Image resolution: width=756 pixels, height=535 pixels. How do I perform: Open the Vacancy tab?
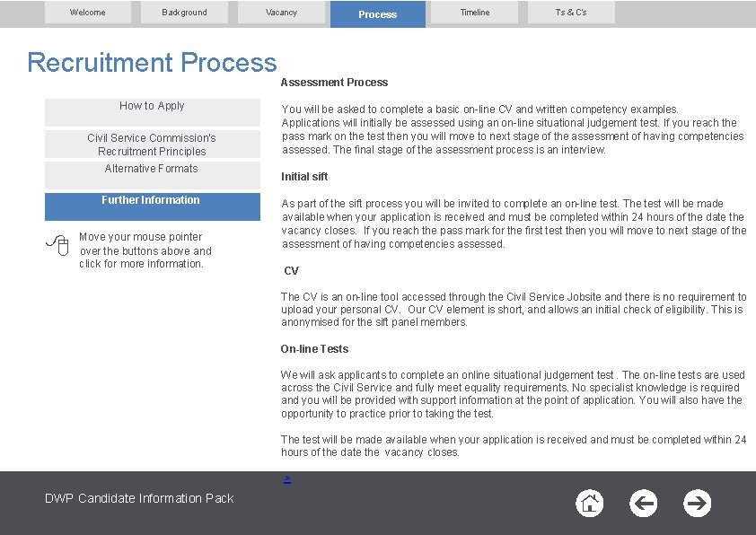tap(281, 12)
